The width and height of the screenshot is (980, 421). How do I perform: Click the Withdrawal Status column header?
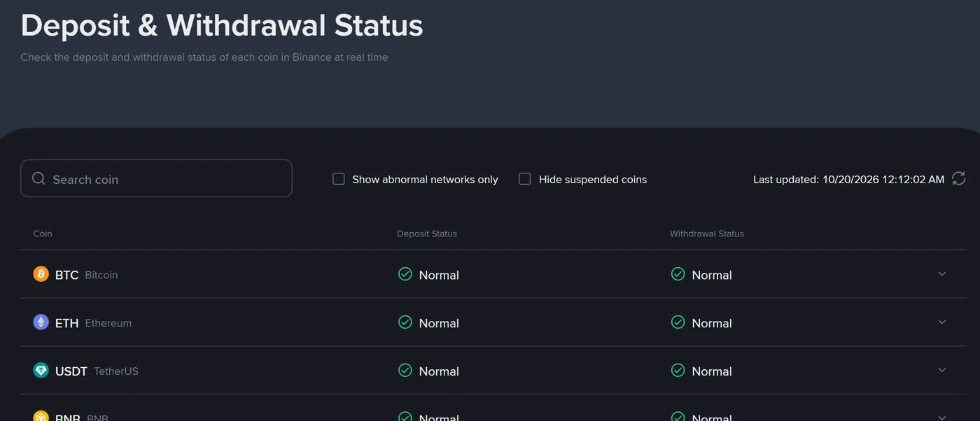(707, 234)
